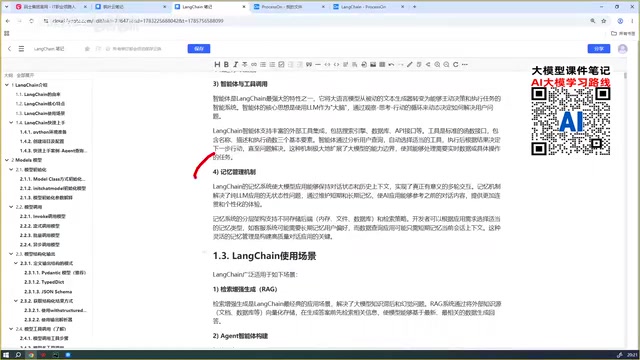Zoom out the editor view
The height and width of the screenshot is (360, 640).
coord(446,64)
